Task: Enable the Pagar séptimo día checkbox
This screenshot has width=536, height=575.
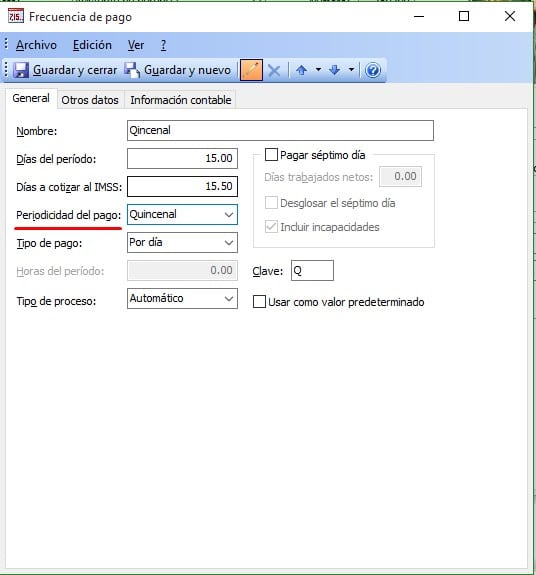Action: (x=271, y=155)
